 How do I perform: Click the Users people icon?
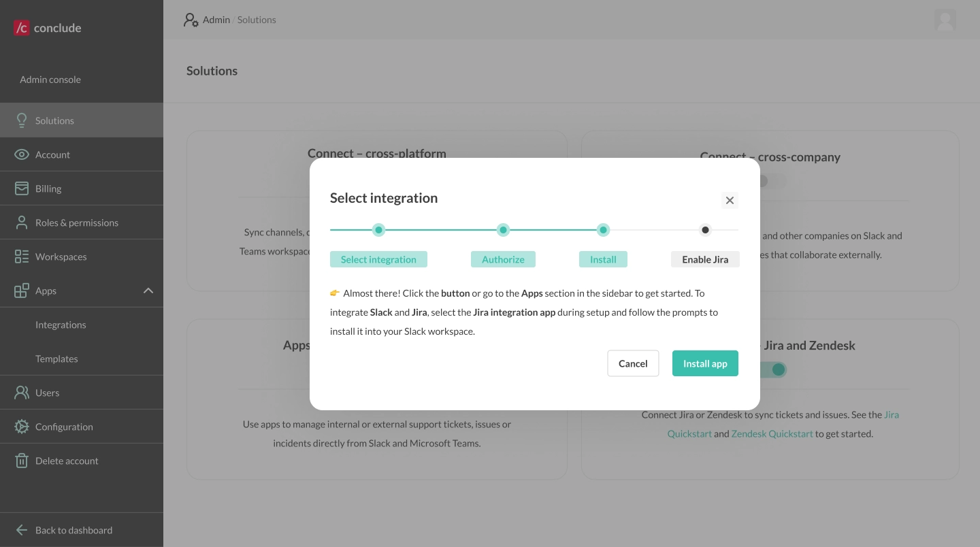coord(22,393)
